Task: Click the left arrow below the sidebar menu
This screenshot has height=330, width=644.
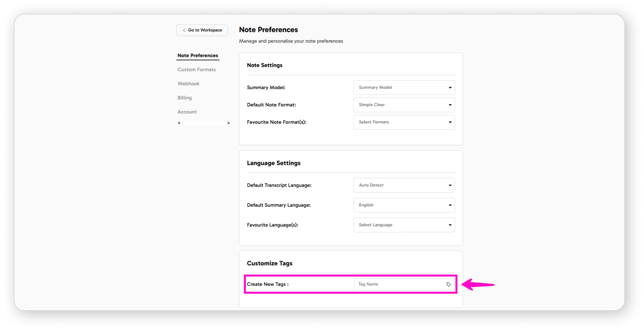Action: (x=179, y=123)
